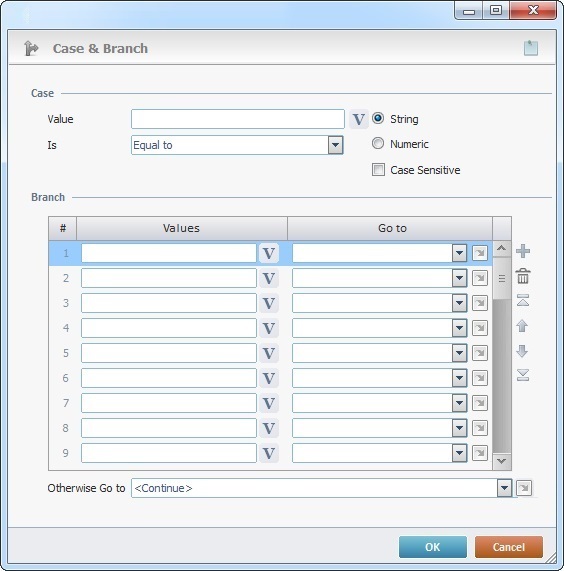
Task: Click the Cancel button
Action: coord(509,547)
